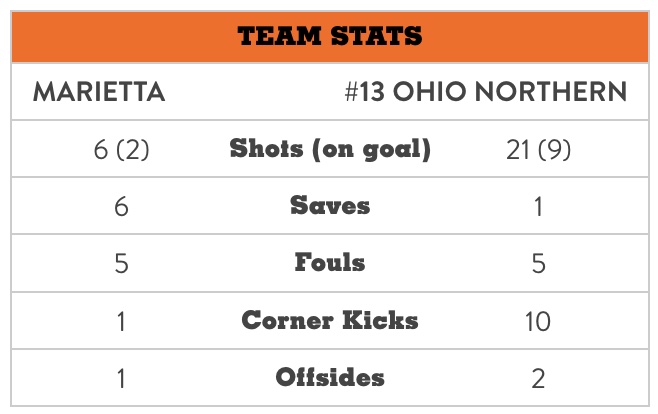Click Ohio Northern's offsides value 2
The width and height of the screenshot is (658, 414).
click(x=538, y=378)
